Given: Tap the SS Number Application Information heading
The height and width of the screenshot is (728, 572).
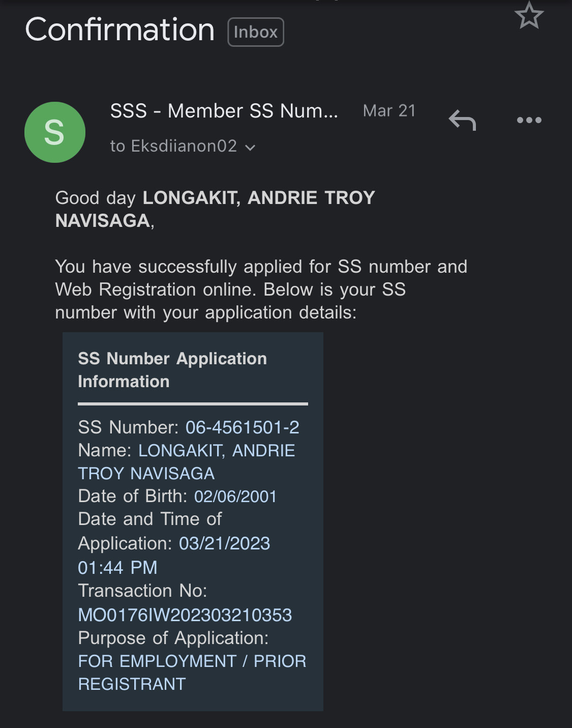Looking at the screenshot, I should tap(172, 370).
